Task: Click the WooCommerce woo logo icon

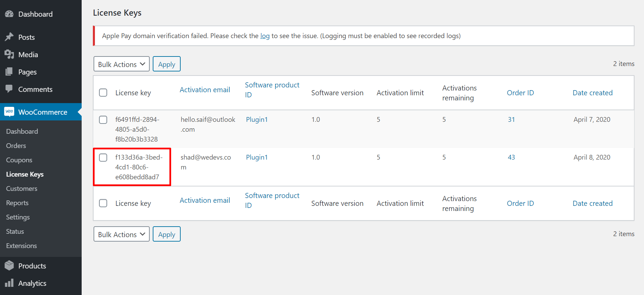Action: (9, 112)
